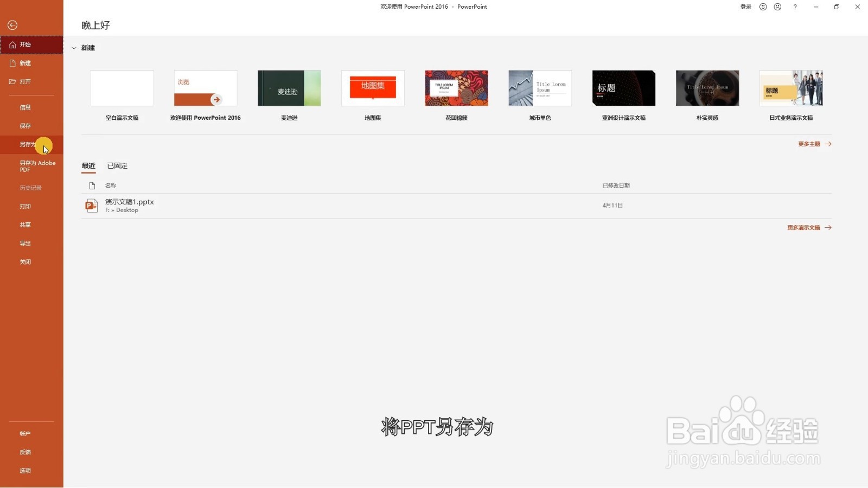868x488 pixels.
Task: Click the 开始 home icon
Action: (12, 45)
